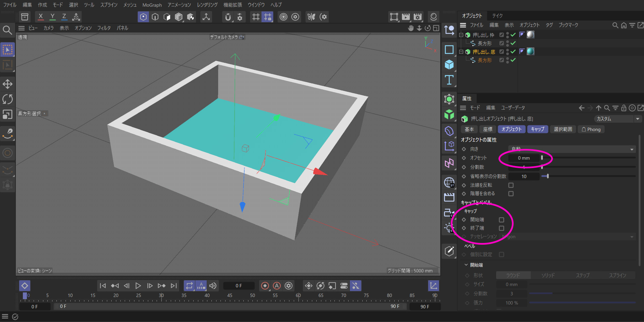Viewport: 644px width, 322px height.
Task: Open the MoGraph menu
Action: pos(152,5)
